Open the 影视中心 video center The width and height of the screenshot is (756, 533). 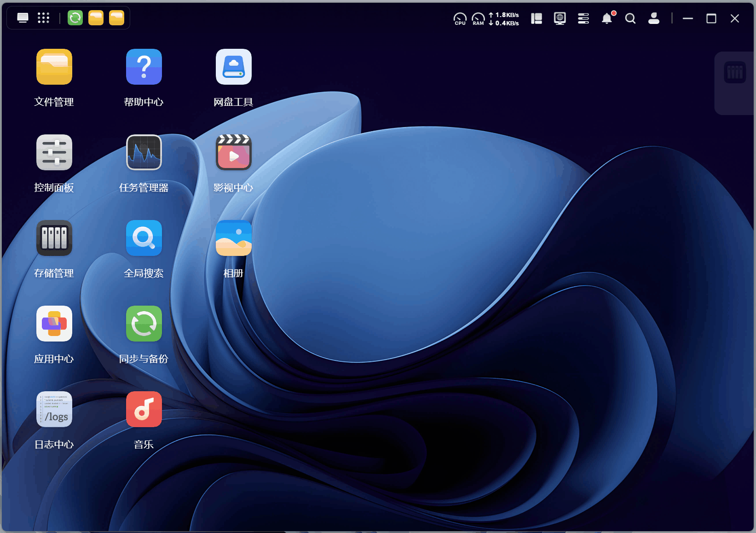[x=234, y=152]
